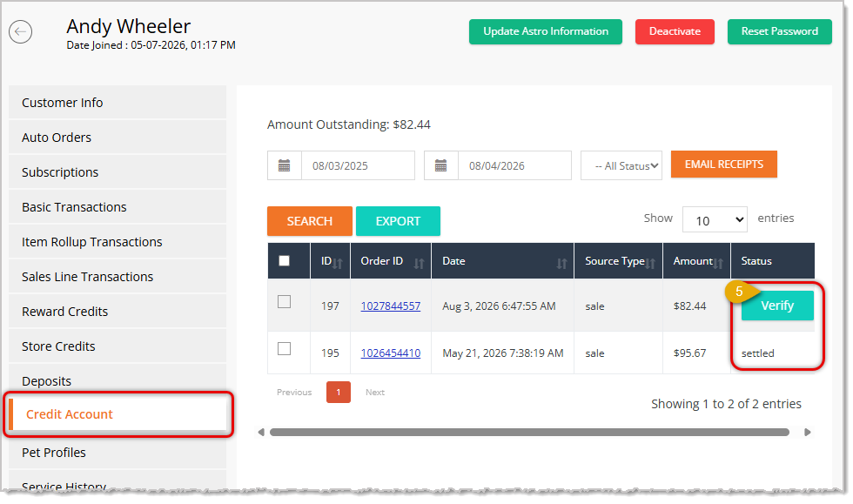Click the Andy Wheeler customer name heading
Screen dimensions: 853x504
pyautogui.click(x=129, y=26)
